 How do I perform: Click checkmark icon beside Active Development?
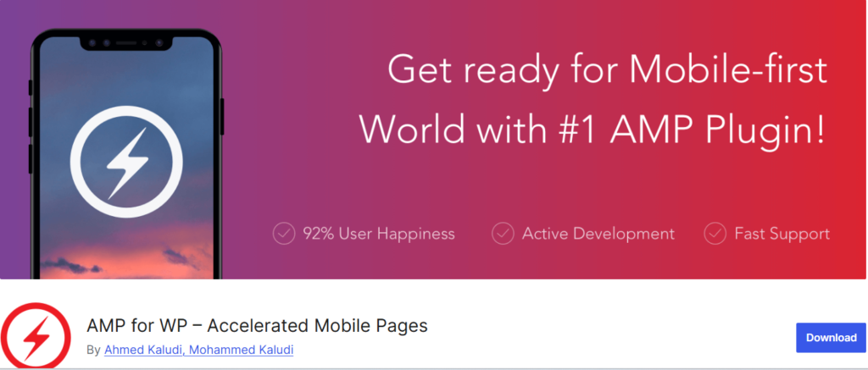tap(504, 234)
